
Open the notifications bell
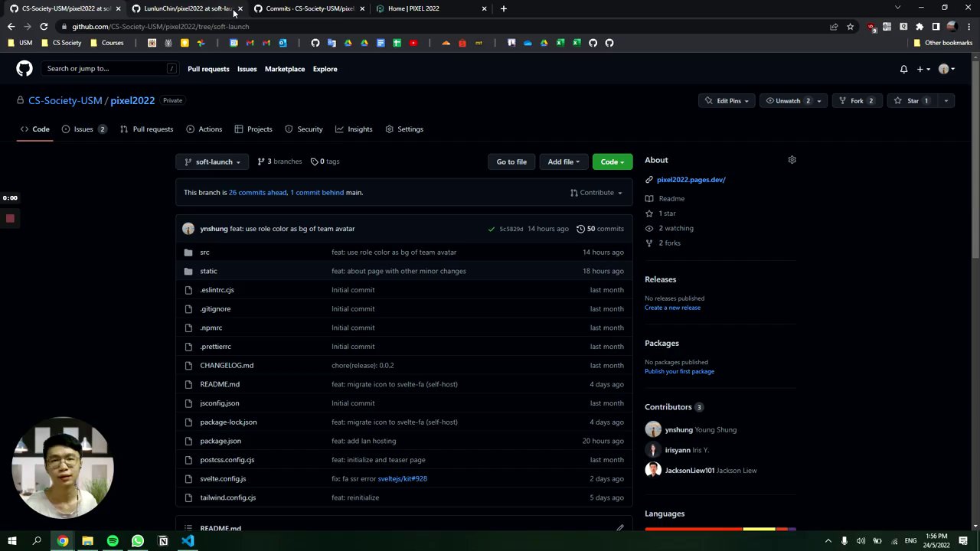pyautogui.click(x=903, y=69)
